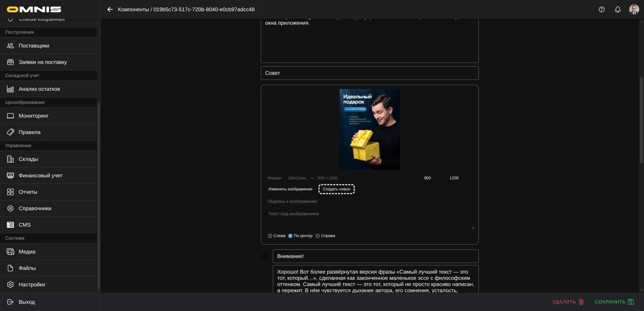
Task: Click the gift box image preview
Action: pyautogui.click(x=369, y=129)
